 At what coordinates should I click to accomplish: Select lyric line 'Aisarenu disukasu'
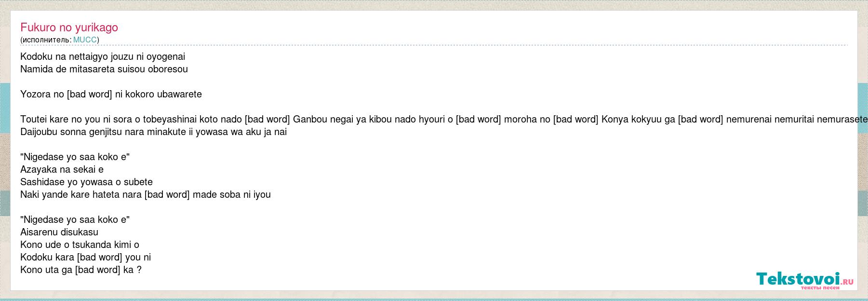(59, 232)
